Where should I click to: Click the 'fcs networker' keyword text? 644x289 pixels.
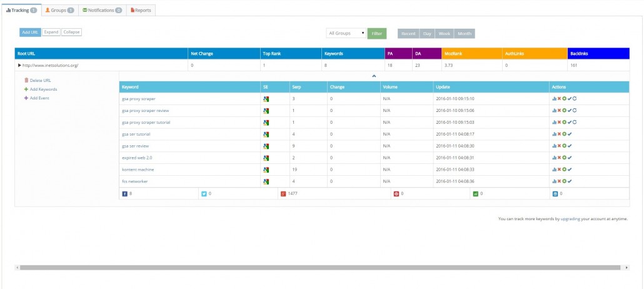click(x=134, y=181)
